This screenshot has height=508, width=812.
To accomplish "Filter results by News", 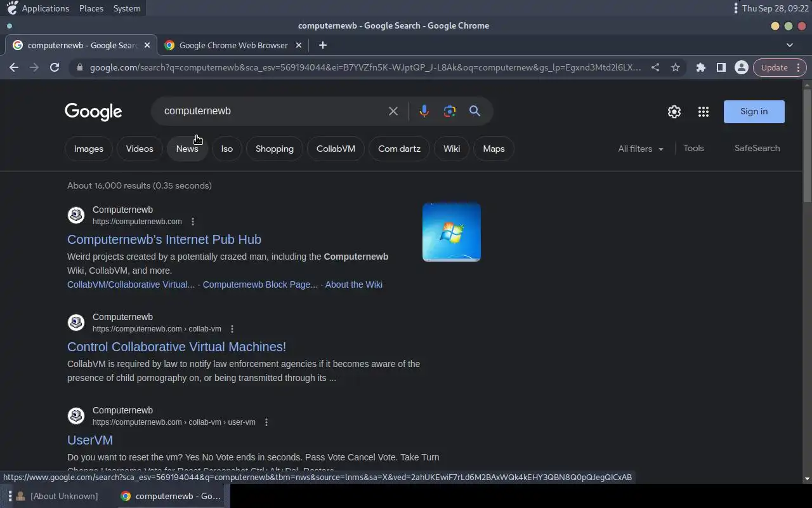I will 187,149.
